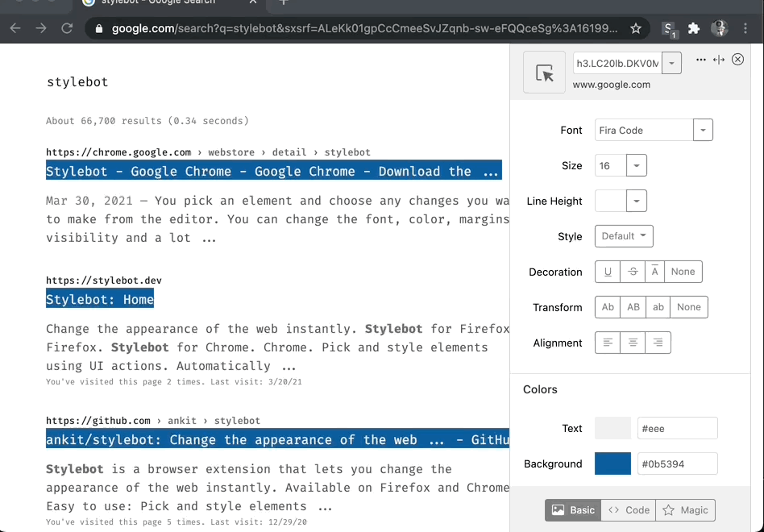Set Transform to None
This screenshot has height=532, width=764.
(689, 307)
